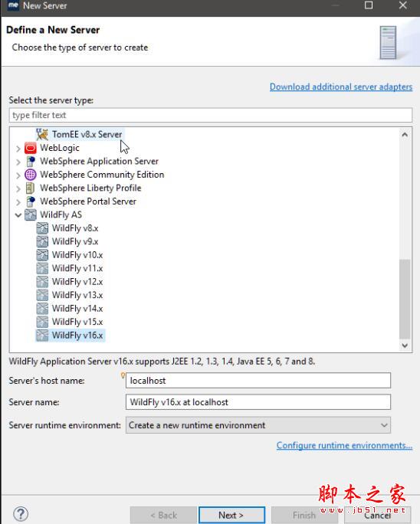This screenshot has height=524, width=420.
Task: Click the WildFly v16.x icon
Action: point(42,336)
